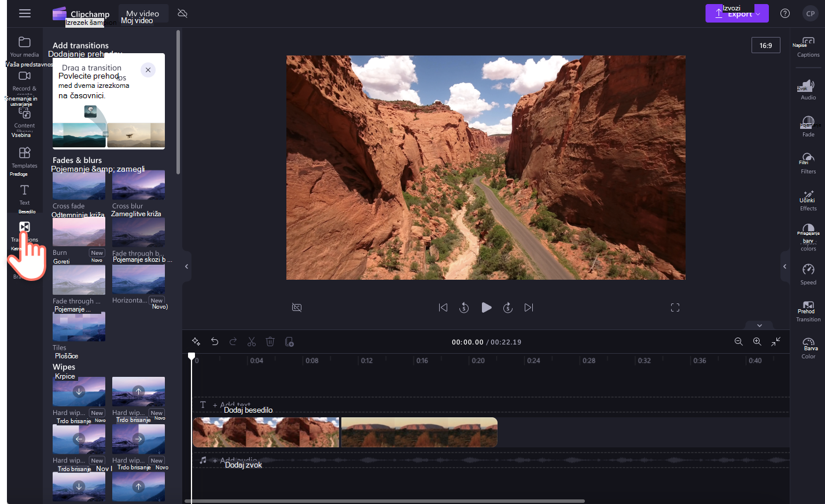
Task: Skip to the start of the video
Action: pos(443,307)
